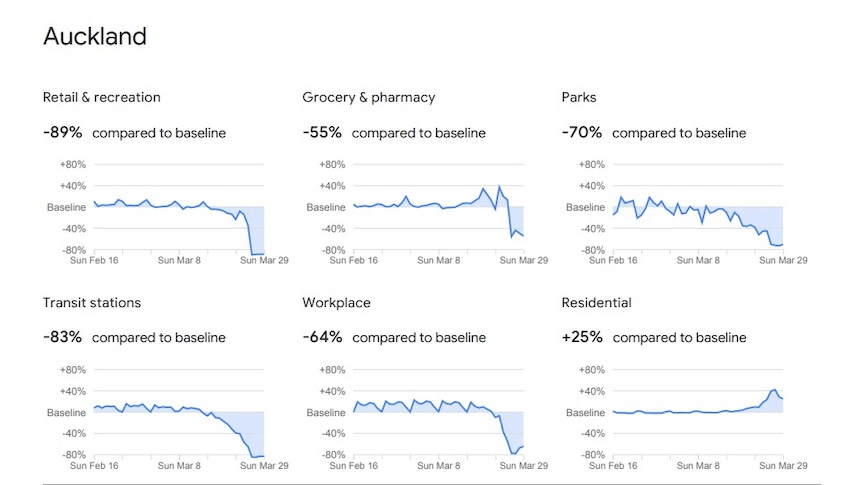Image resolution: width=850 pixels, height=485 pixels.
Task: Click "Sun Mar 29" label under Parks chart
Action: tap(783, 260)
